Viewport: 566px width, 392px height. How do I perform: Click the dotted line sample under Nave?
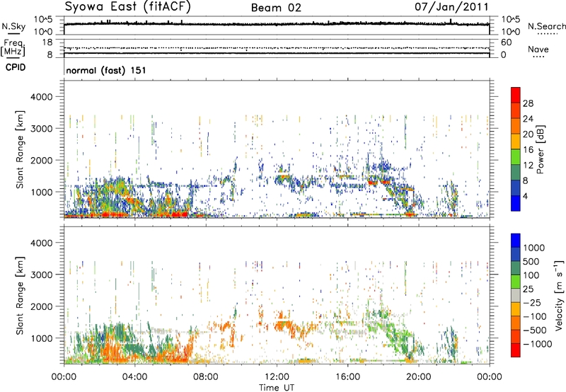point(538,57)
